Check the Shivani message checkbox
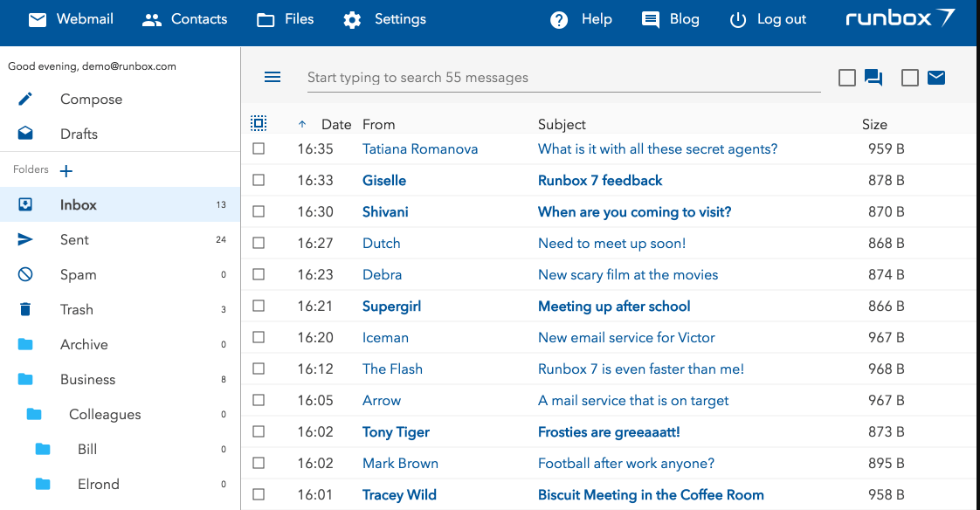 pyautogui.click(x=259, y=211)
